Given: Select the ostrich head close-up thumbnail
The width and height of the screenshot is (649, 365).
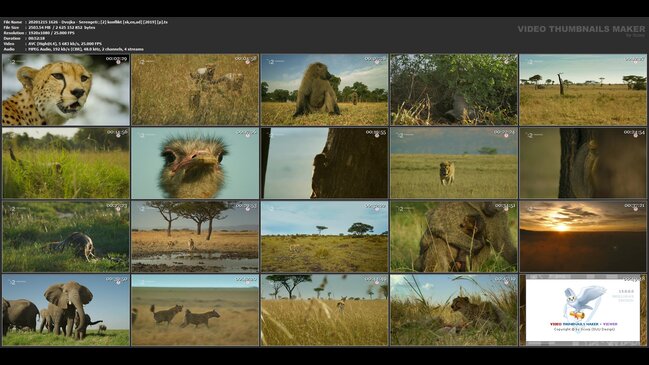Looking at the screenshot, I should [195, 163].
